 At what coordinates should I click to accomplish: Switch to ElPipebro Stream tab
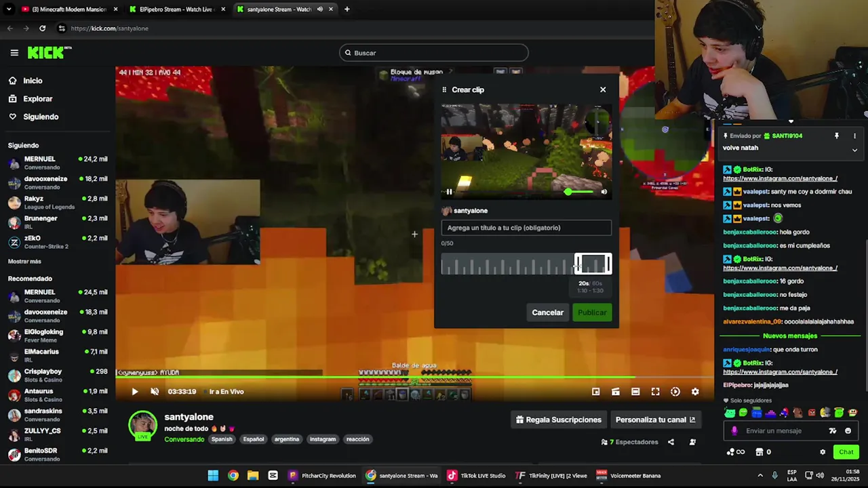click(176, 9)
